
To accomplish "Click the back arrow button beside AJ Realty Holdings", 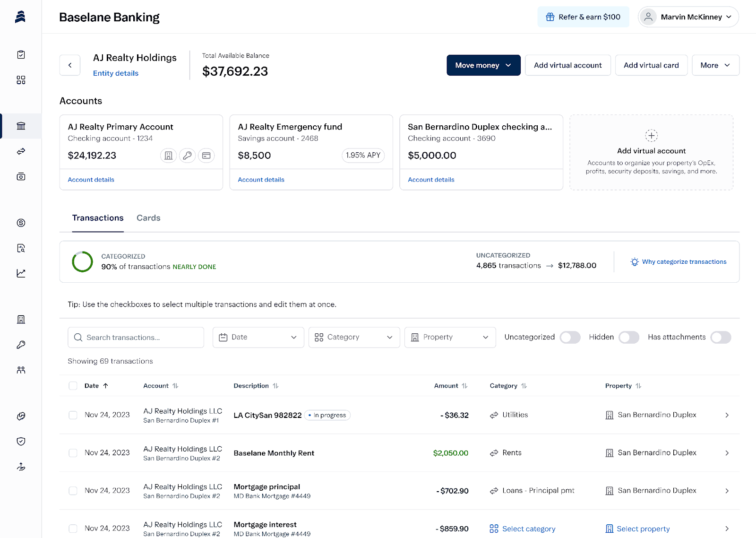I will (x=70, y=65).
